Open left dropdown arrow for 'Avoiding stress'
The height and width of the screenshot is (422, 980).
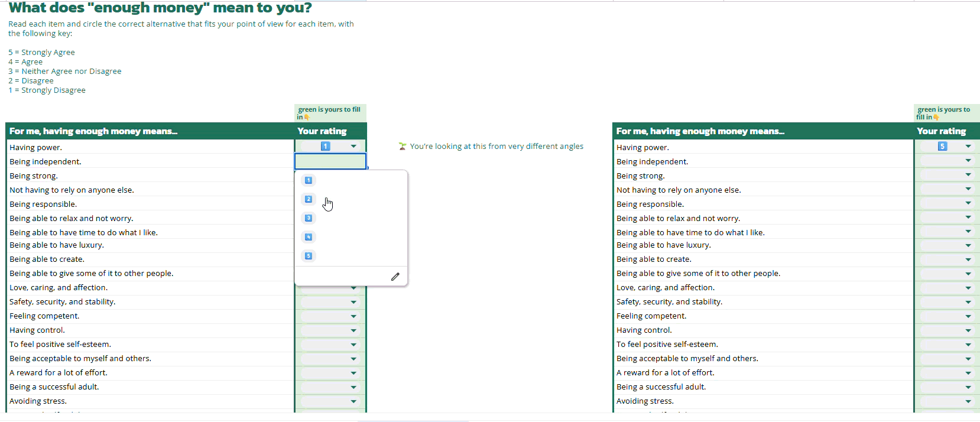353,401
